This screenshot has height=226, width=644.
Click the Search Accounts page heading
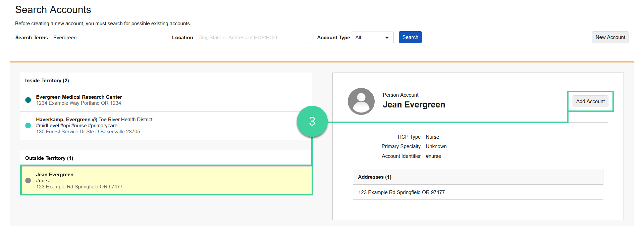point(53,10)
